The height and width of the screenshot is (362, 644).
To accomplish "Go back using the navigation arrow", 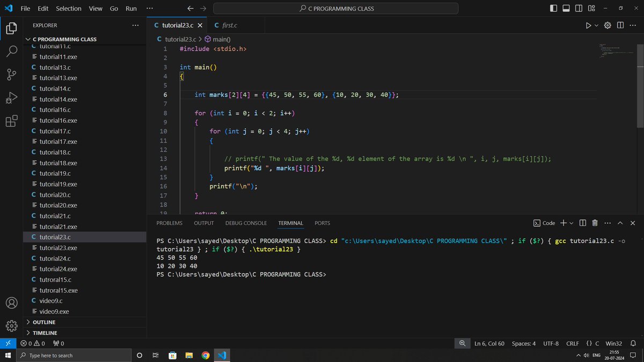I will [x=191, y=9].
